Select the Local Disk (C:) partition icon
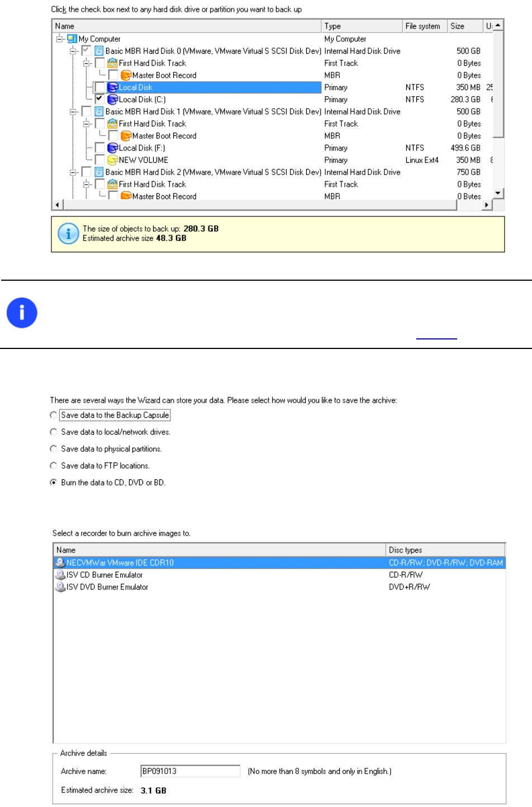This screenshot has height=807, width=532. [x=112, y=100]
